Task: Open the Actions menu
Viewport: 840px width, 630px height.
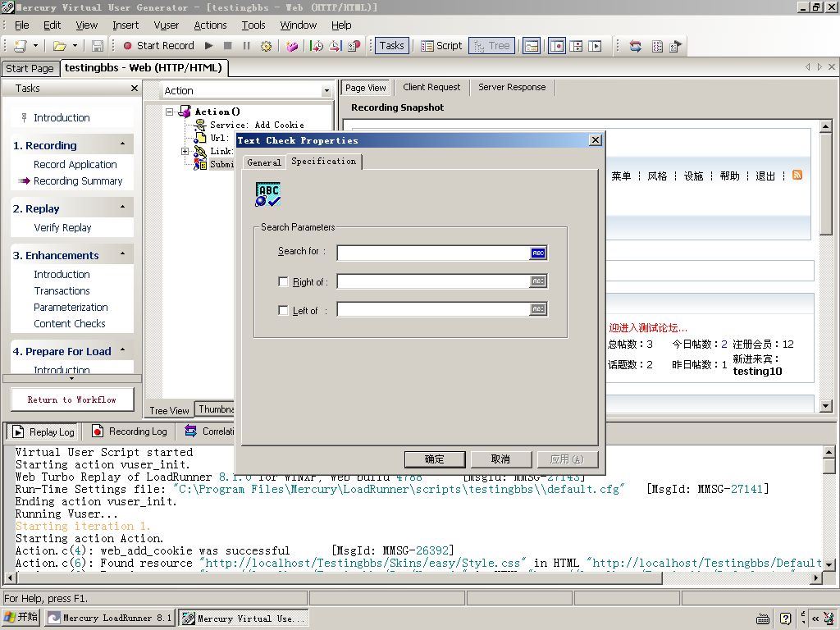Action: (211, 25)
